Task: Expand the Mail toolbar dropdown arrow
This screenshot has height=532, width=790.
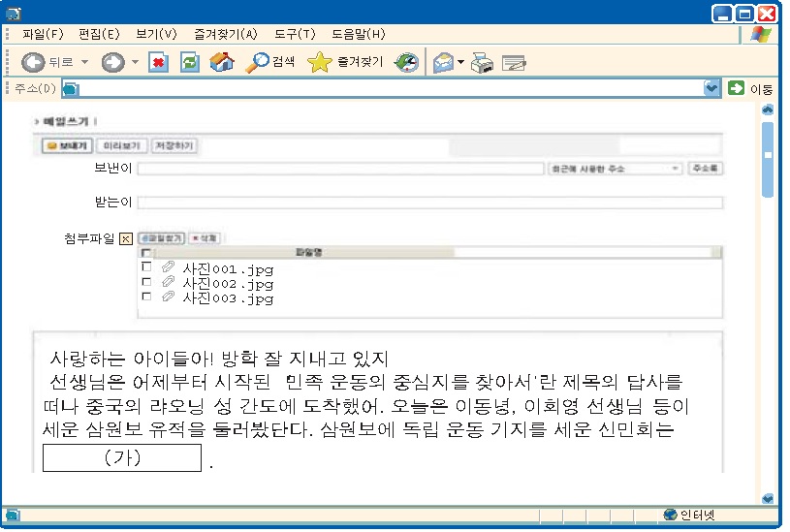Action: [461, 63]
